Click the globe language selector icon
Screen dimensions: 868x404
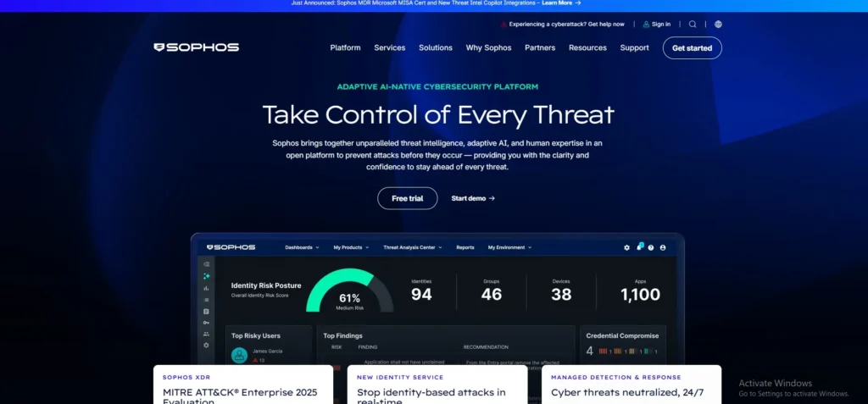pos(718,25)
